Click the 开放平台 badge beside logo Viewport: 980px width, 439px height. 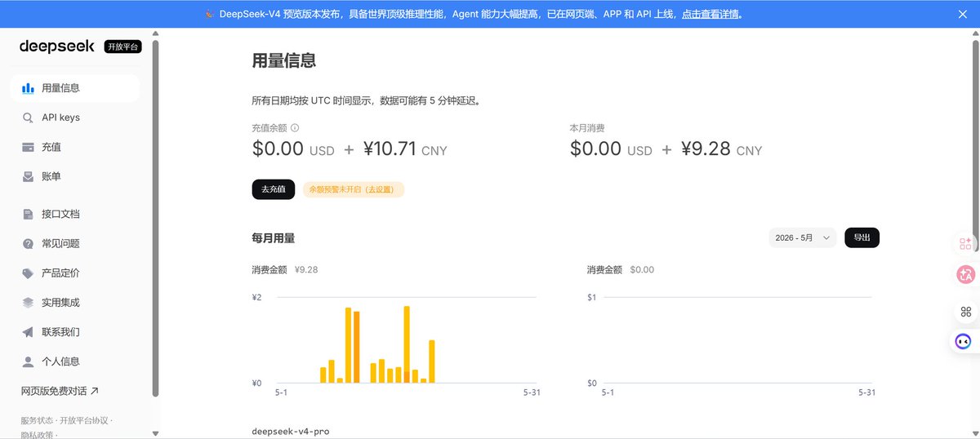tap(122, 47)
